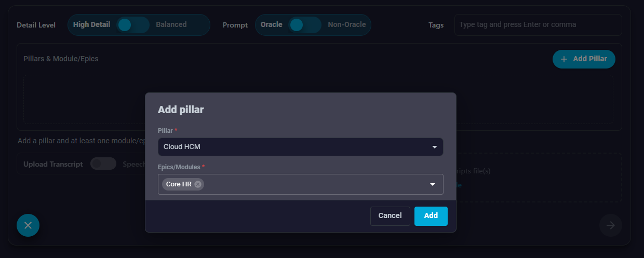
Task: Select the Balanced detail option label
Action: (x=171, y=24)
